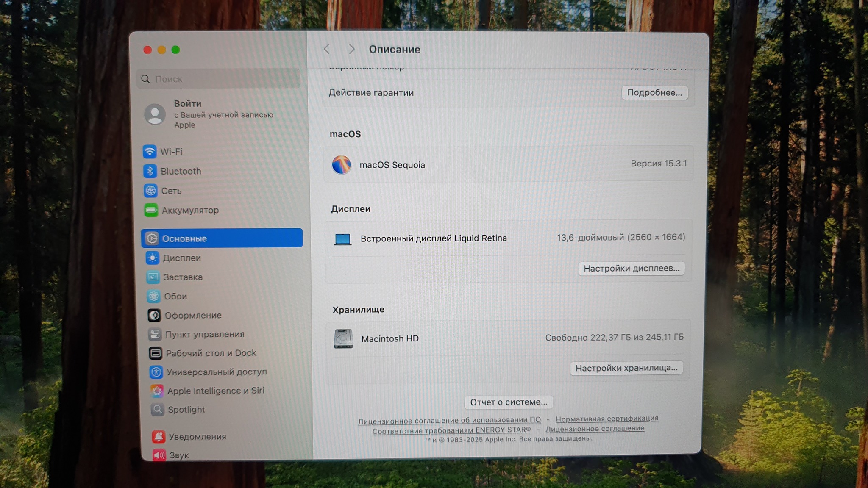Viewport: 868px width, 488px height.
Task: Open Настройки хранилища... button
Action: pos(626,368)
